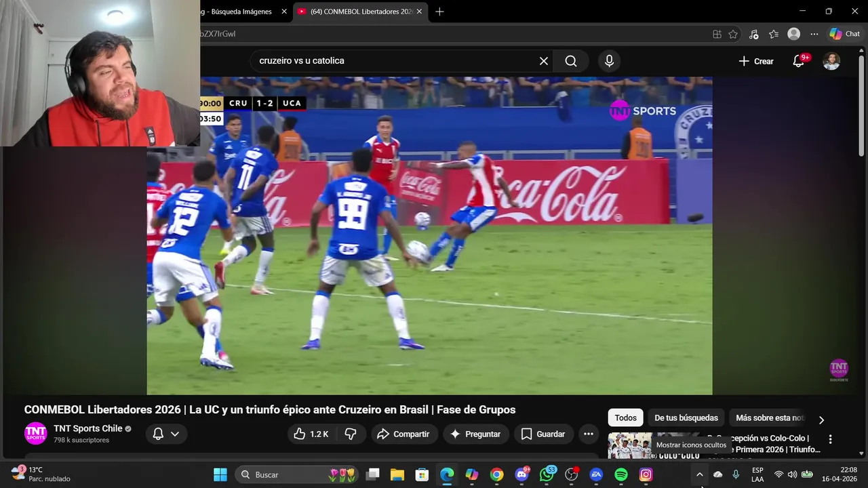Screen dimensions: 868x488
Task: Open the media control music note icon
Action: tap(753, 34)
